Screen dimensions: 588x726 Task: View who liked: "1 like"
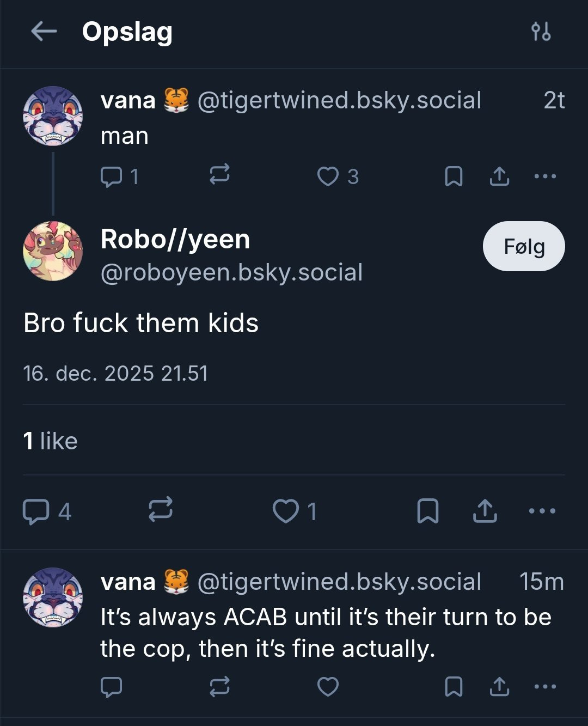tap(50, 441)
